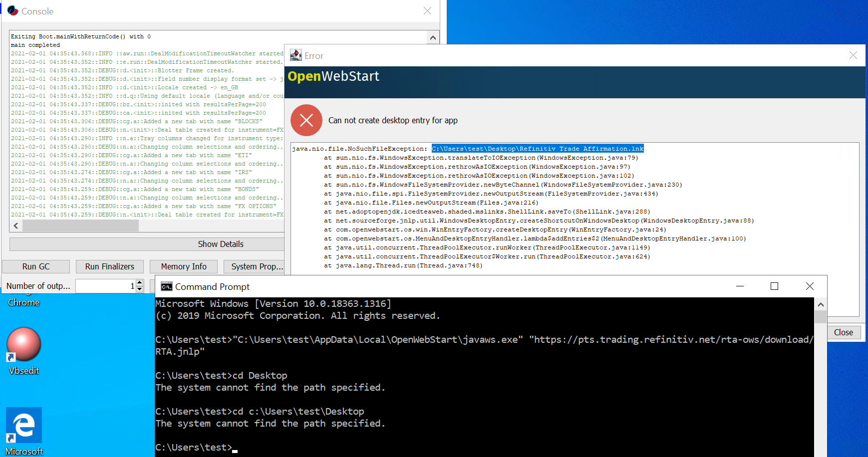Click the Command Prompt icon in its title bar
Image resolution: width=868 pixels, height=457 pixels.
(x=167, y=286)
